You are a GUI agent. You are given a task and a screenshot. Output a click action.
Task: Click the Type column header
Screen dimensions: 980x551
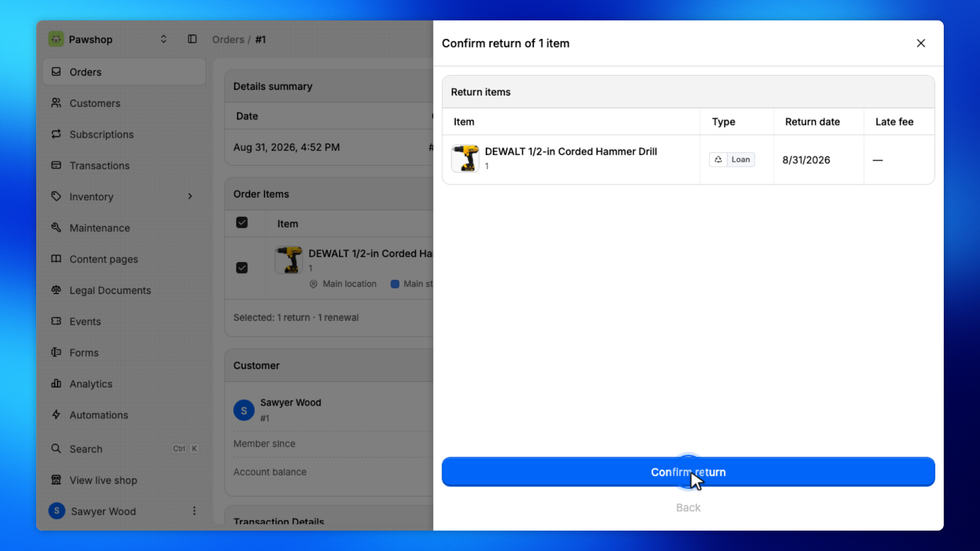(723, 121)
